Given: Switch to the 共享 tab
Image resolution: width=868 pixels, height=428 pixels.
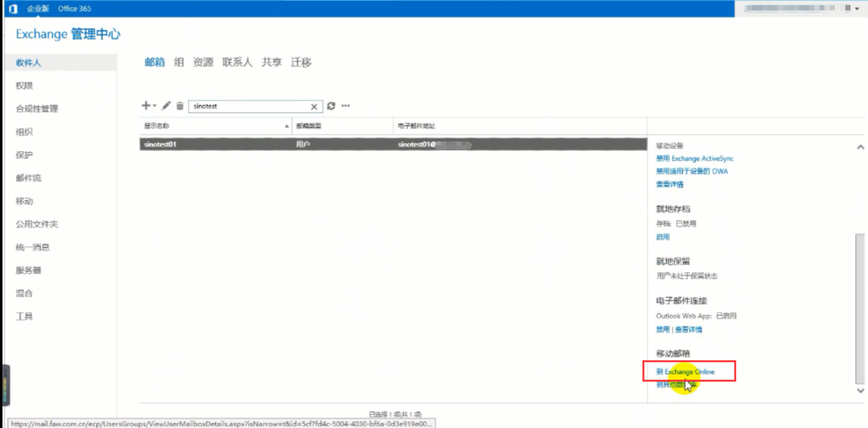Looking at the screenshot, I should click(272, 62).
